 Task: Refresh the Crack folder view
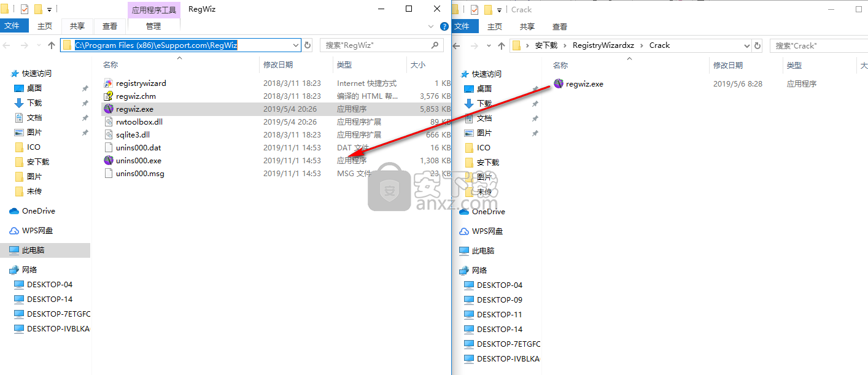[758, 45]
